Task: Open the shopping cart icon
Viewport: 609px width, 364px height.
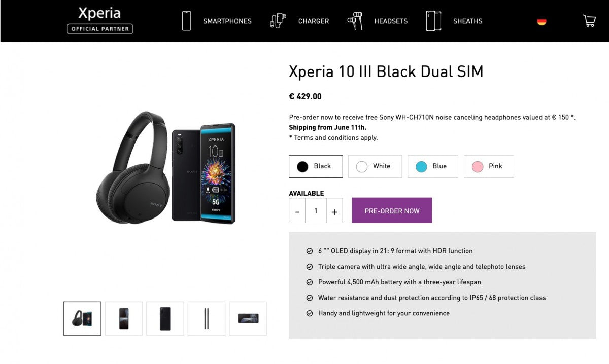Action: 589,21
